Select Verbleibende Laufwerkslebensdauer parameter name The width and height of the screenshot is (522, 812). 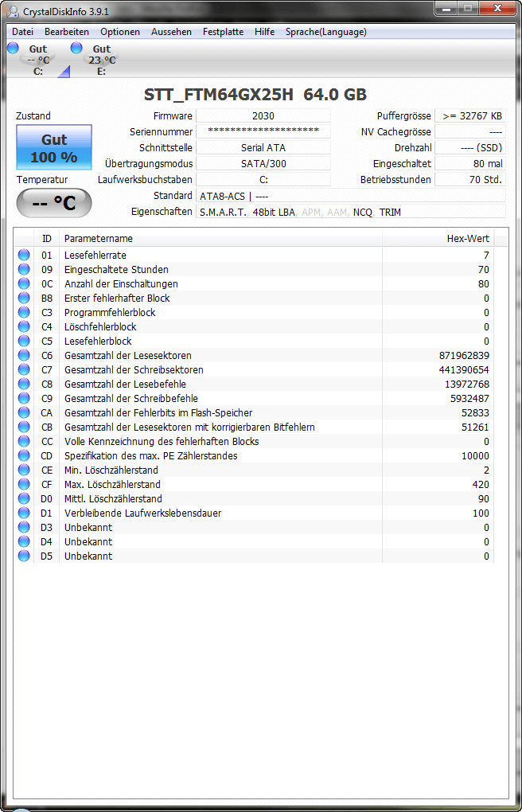(x=143, y=513)
